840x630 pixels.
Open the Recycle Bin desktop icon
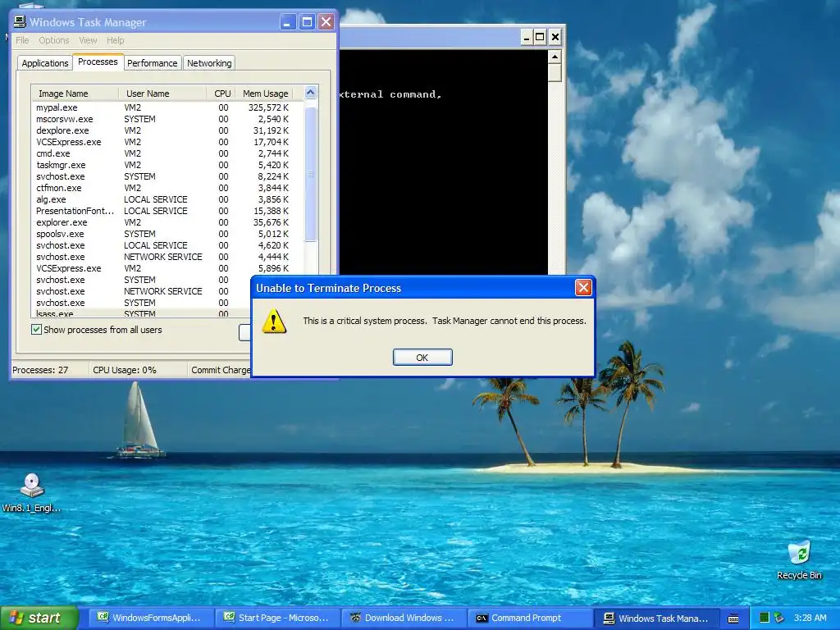(x=799, y=559)
